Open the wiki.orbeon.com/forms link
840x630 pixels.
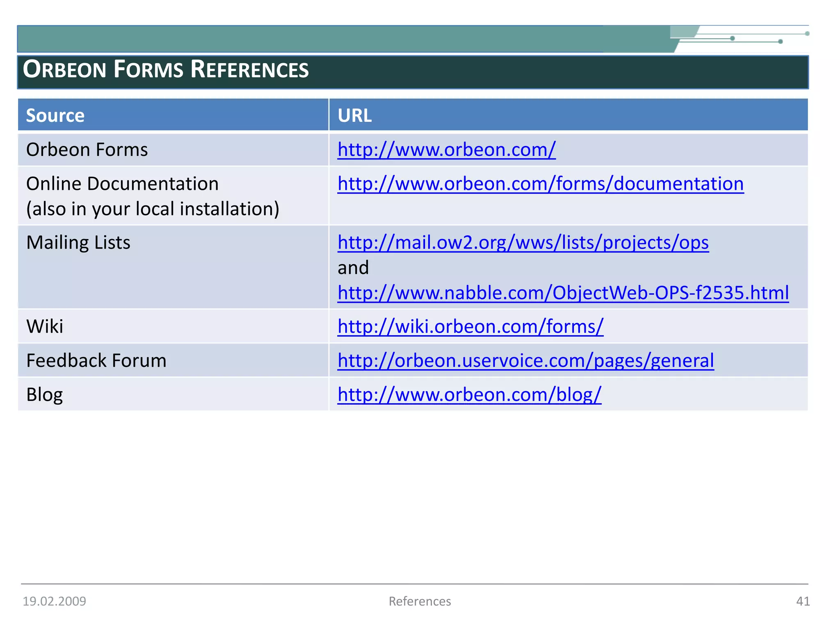(x=470, y=327)
